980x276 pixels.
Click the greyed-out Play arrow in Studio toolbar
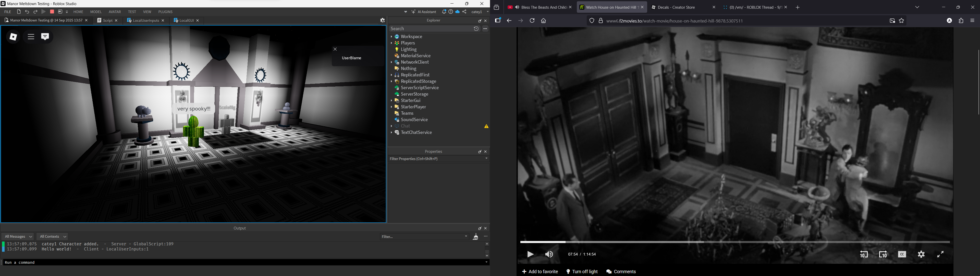click(43, 12)
